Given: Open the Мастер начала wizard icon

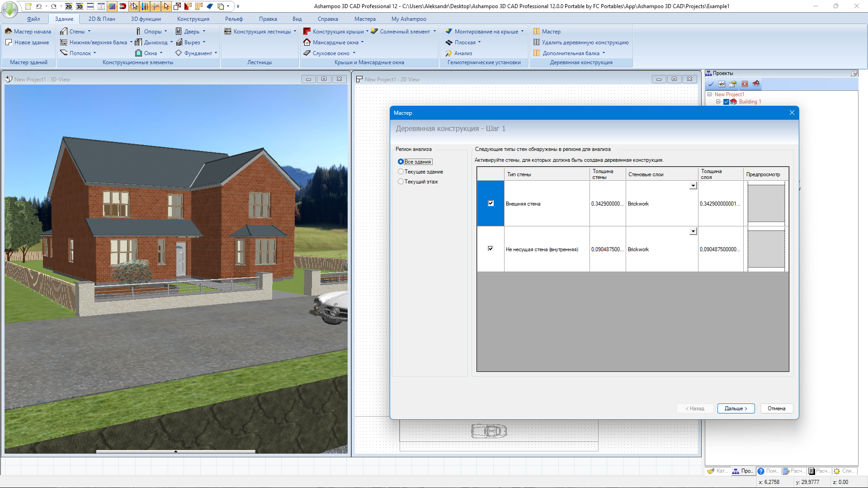Looking at the screenshot, I should [9, 31].
